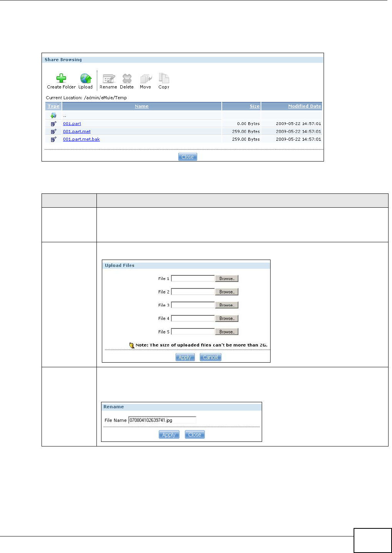Open the 001.part.met file link
Screen dimensions: 392x553
[77, 132]
